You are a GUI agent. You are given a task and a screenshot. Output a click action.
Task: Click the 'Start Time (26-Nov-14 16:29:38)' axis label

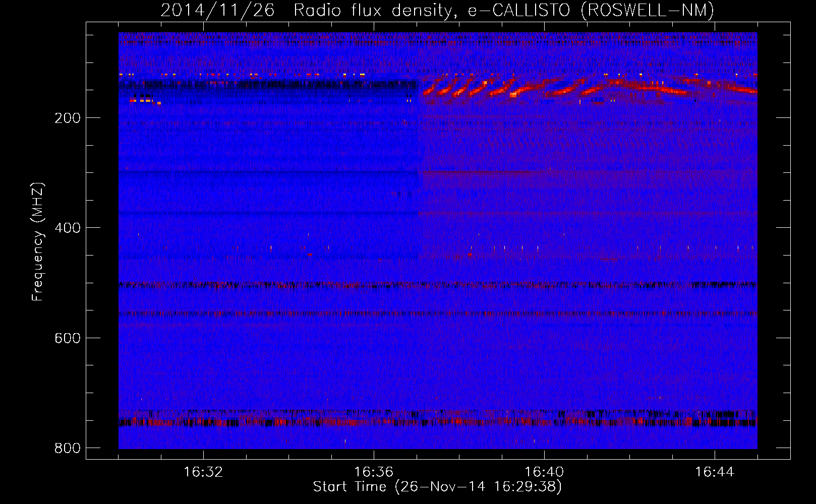[x=437, y=487]
